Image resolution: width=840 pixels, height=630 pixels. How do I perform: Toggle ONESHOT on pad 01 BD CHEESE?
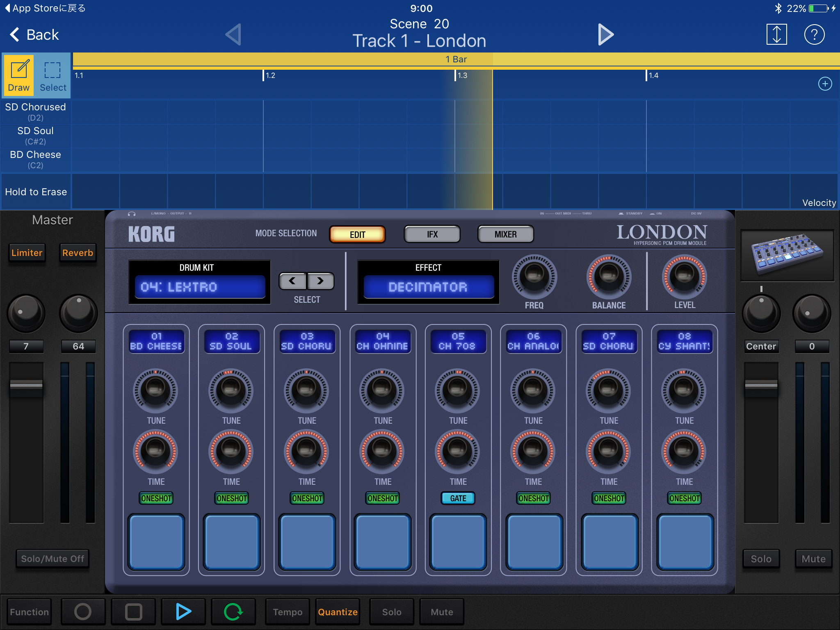(156, 498)
